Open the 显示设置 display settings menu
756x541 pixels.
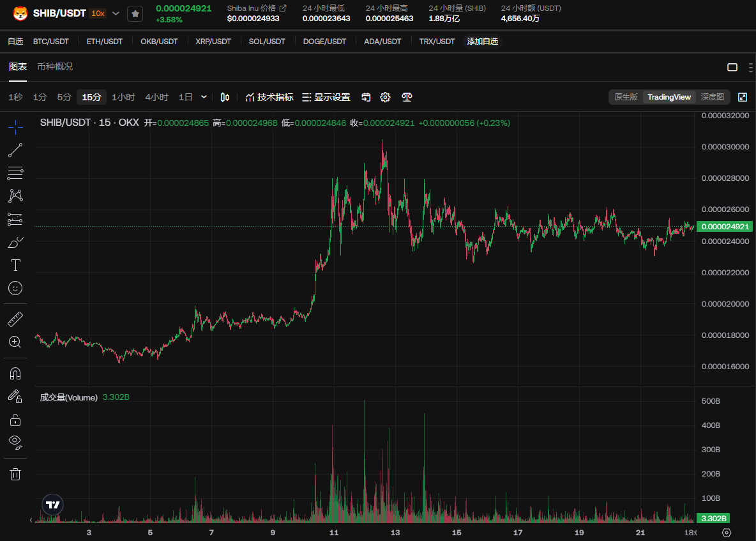coord(326,97)
